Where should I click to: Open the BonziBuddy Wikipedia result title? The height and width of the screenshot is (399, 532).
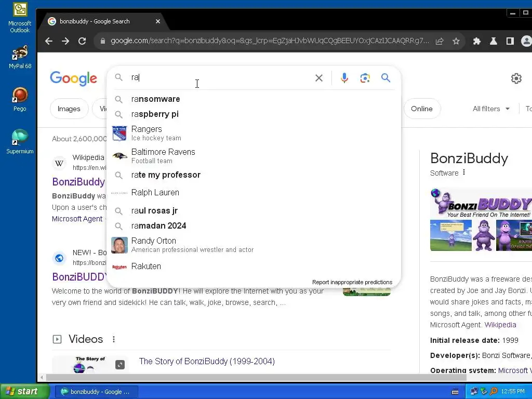pos(78,182)
